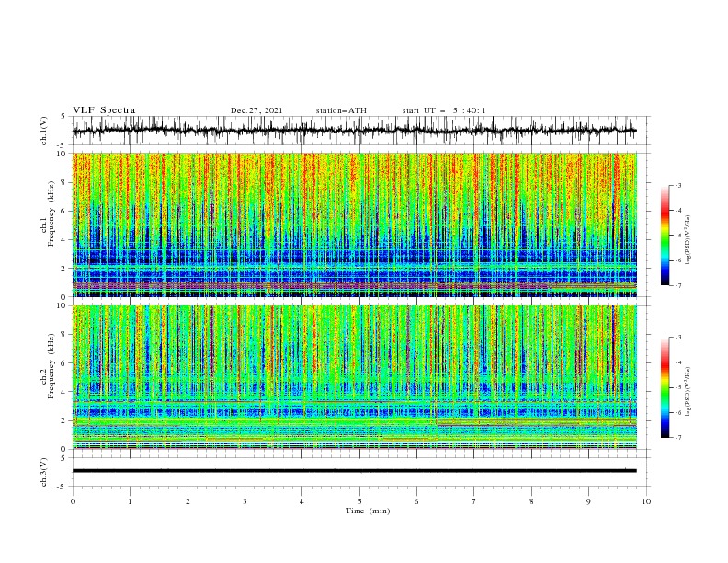Viewport: 728px width, 563px height.
Task: Click the "VLF Spectra" title text
Action: (104, 110)
